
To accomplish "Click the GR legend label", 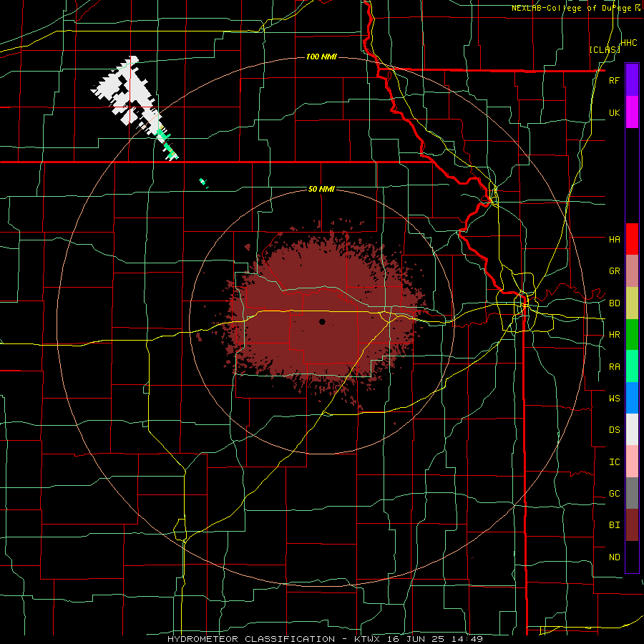I will [614, 271].
